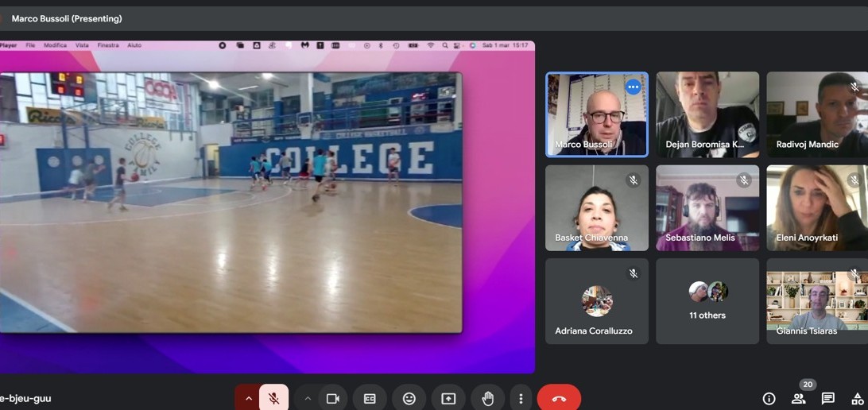868x410 pixels.
Task: Open the meeting details info icon
Action: coord(769,398)
